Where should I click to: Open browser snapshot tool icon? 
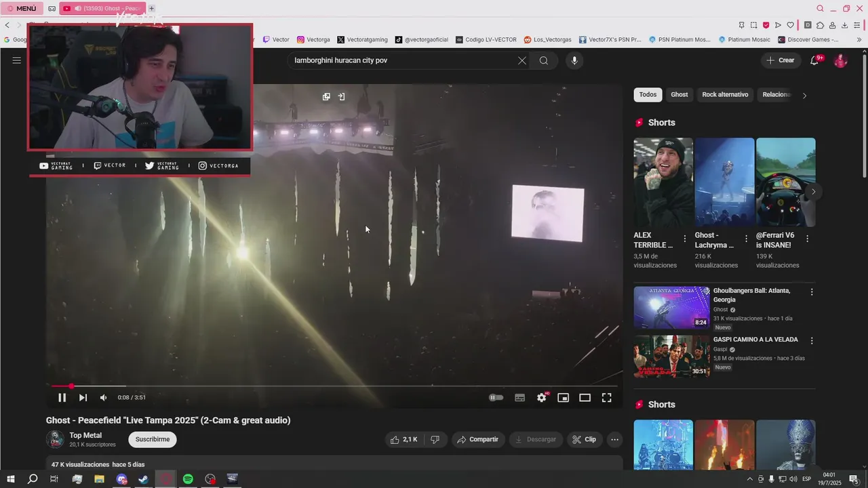pos(753,25)
